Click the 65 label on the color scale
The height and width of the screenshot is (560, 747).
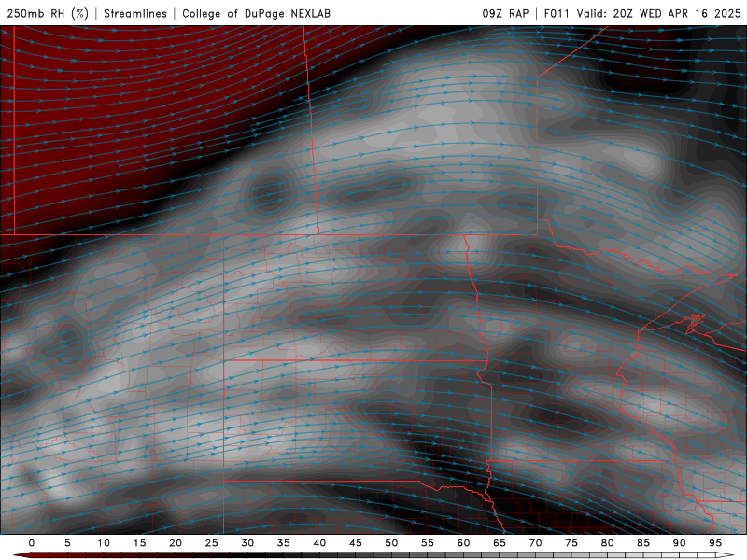tap(500, 543)
